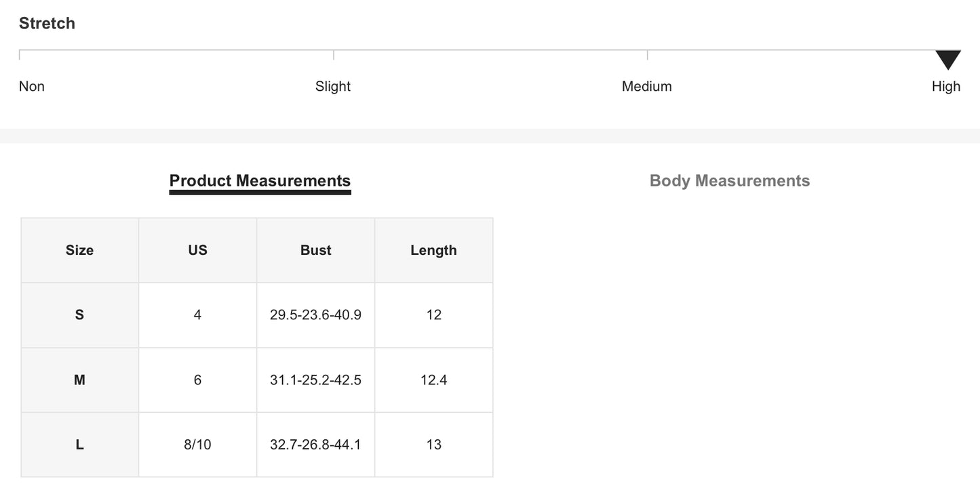Select the size M row label

(79, 380)
